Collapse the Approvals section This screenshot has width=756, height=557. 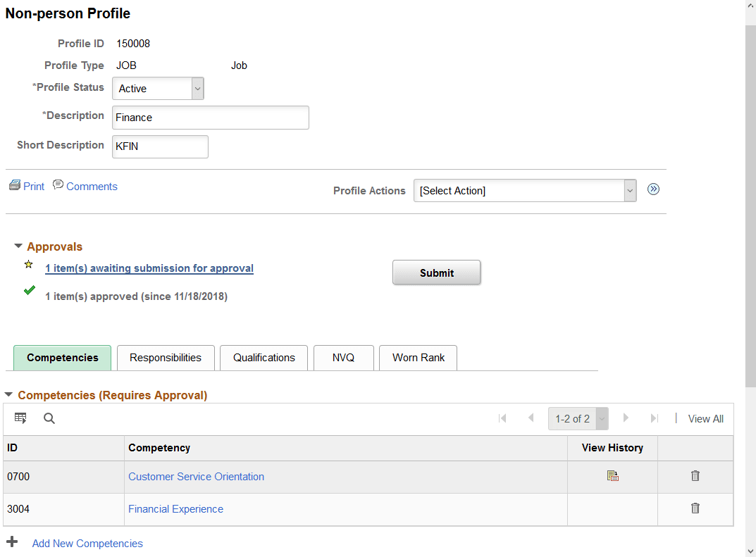[x=18, y=246]
